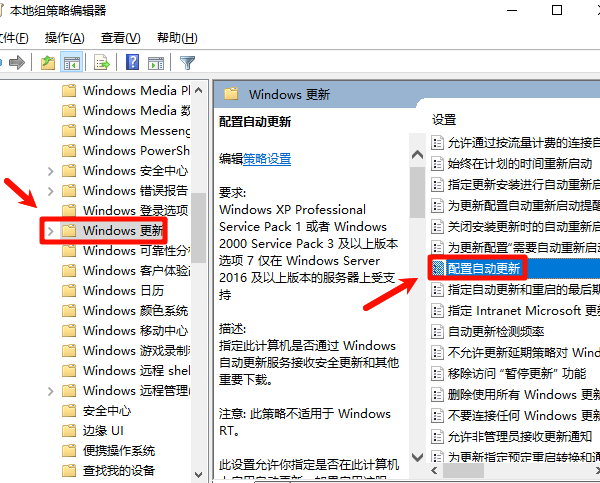Screen dimensions: 600x483
Task: Open Help via the question mark icon
Action: tap(132, 62)
